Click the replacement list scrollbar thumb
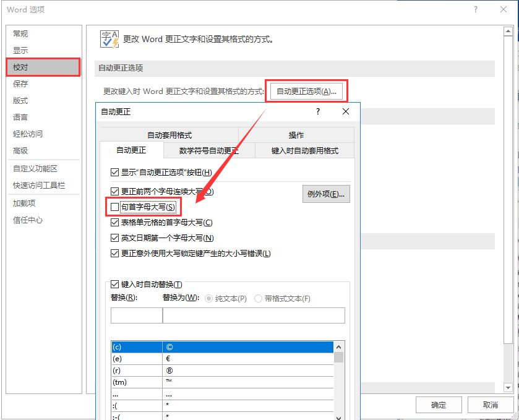This screenshot has width=519, height=420. point(338,358)
